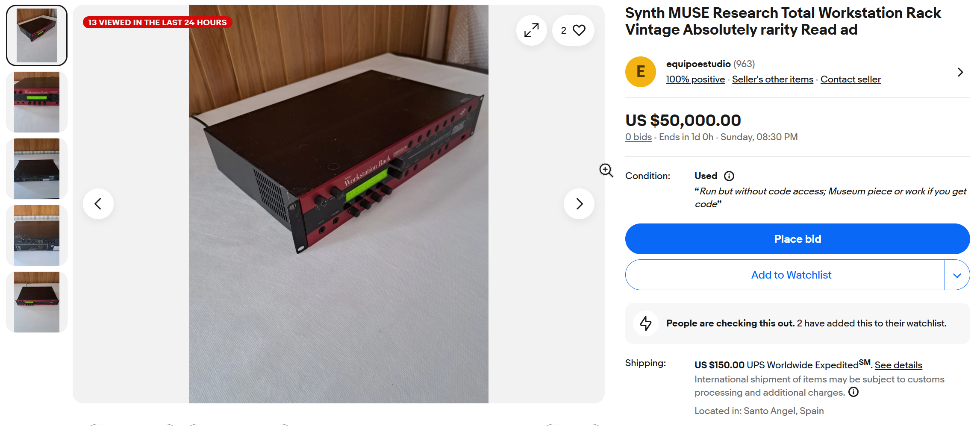This screenshot has height=426, width=980.
Task: Select the second thumbnail front panel photo
Action: [37, 102]
